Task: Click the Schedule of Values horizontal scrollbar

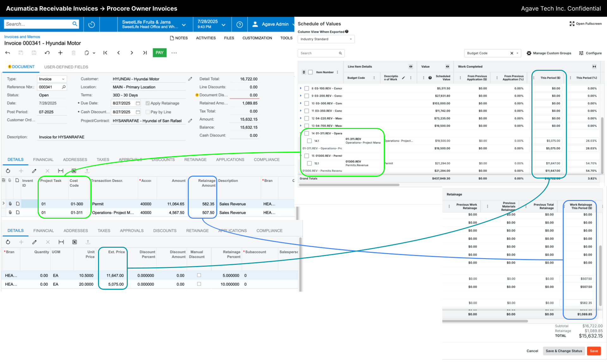Action: pyautogui.click(x=349, y=185)
